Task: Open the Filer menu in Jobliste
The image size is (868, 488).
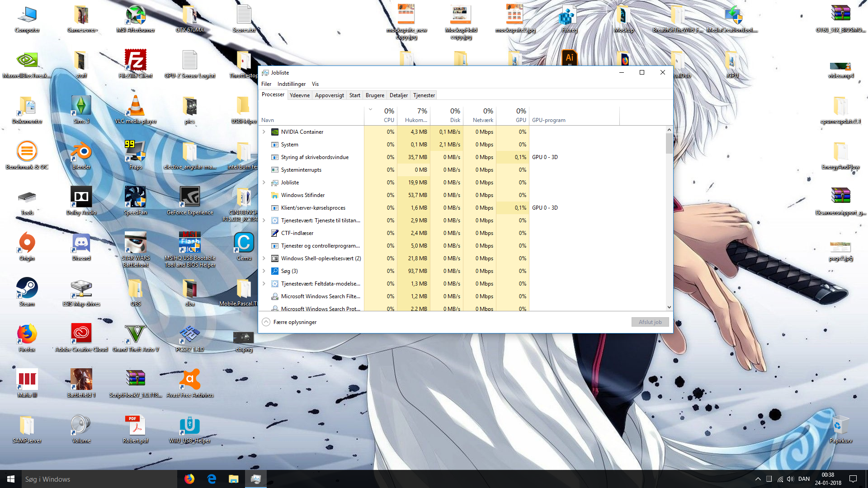Action: pos(266,84)
